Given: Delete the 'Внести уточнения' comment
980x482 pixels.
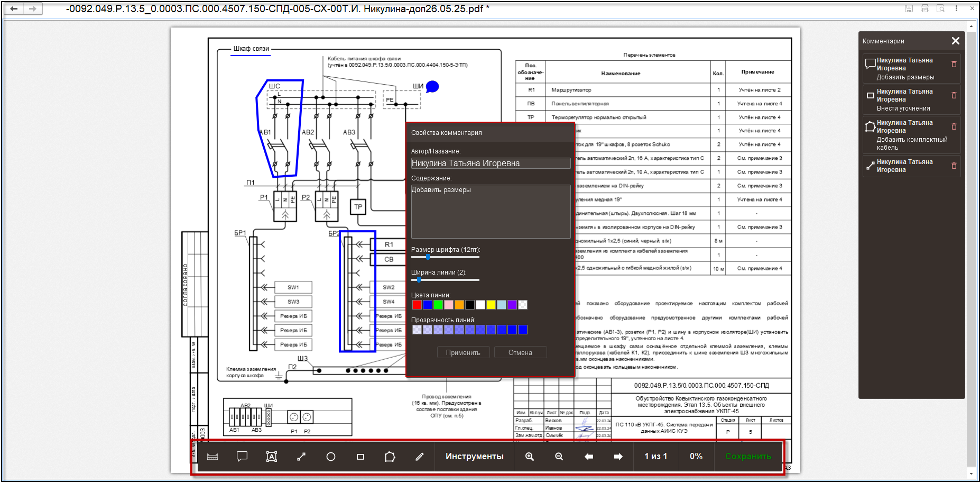Looking at the screenshot, I should click(954, 95).
